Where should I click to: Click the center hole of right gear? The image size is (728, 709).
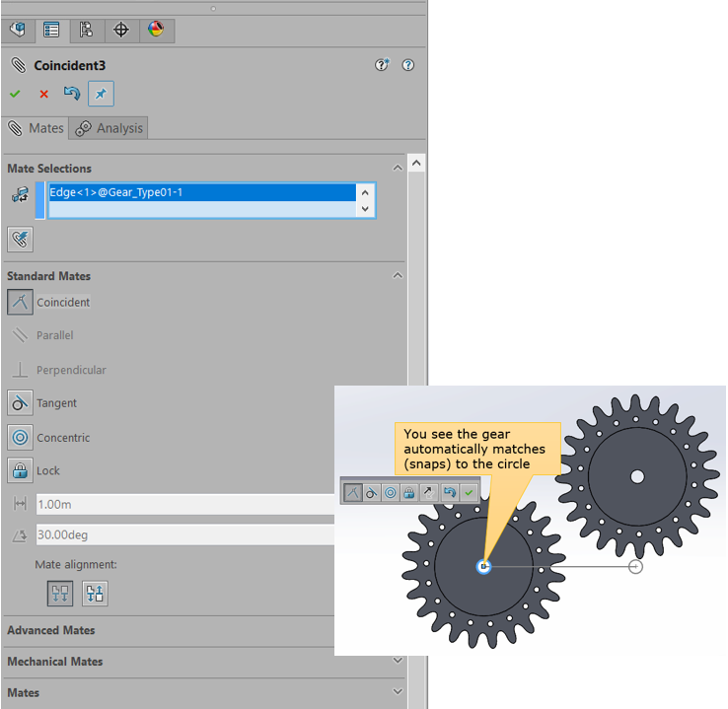[637, 476]
